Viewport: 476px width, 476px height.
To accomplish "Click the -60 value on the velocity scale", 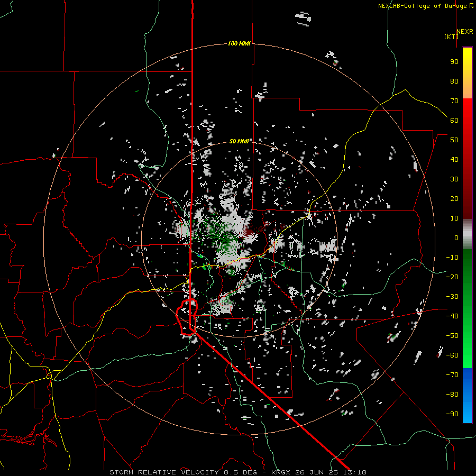I will tap(452, 355).
